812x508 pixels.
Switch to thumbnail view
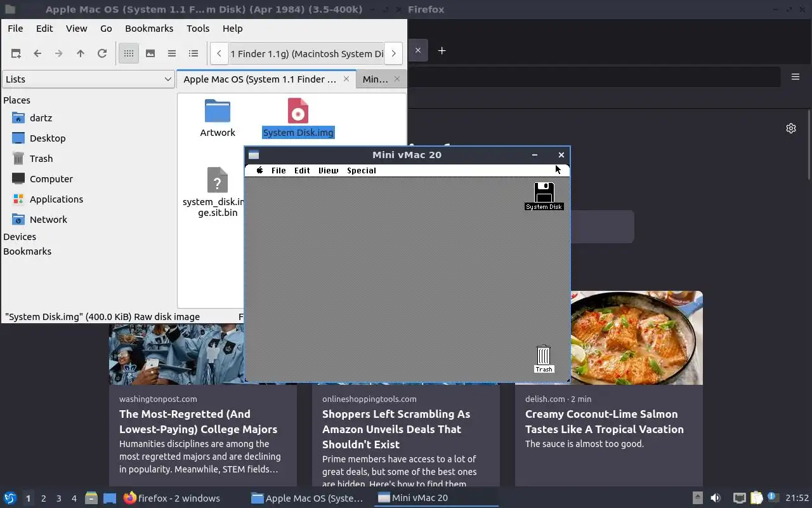pos(150,53)
